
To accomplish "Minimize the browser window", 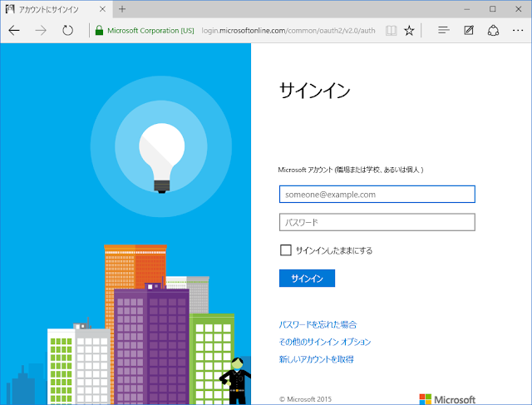I will click(x=467, y=9).
